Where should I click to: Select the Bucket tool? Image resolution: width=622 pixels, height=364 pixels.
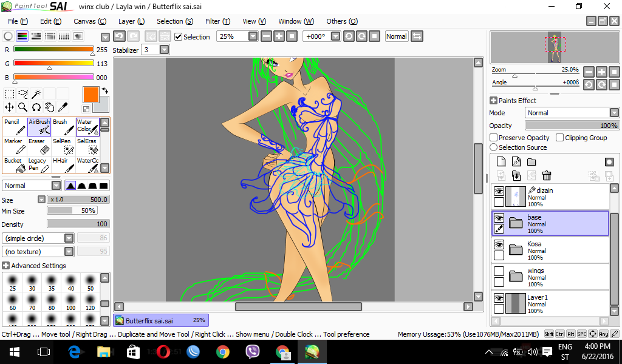pyautogui.click(x=15, y=165)
